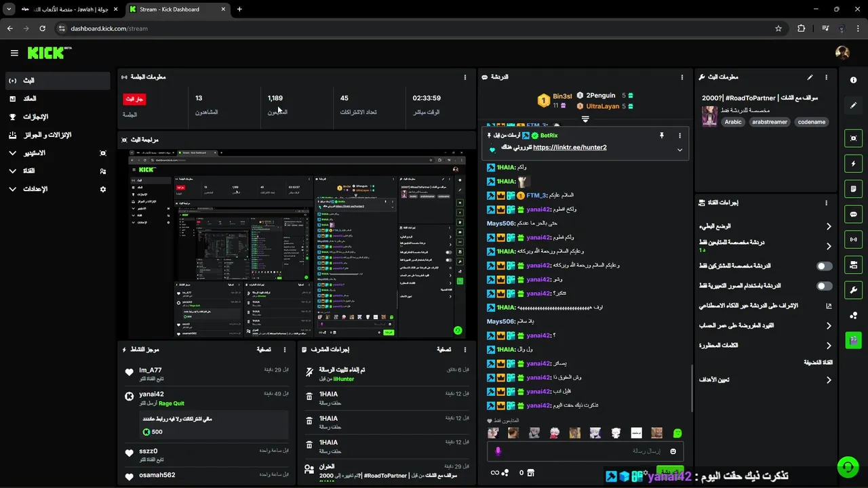868x488 pixels.
Task: Click the infinity points icon below chat
Action: click(x=495, y=472)
